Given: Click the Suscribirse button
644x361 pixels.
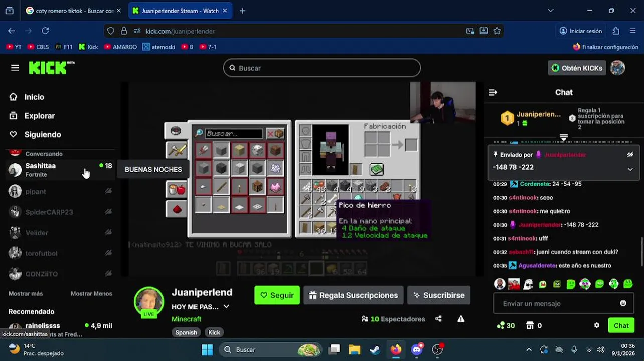Looking at the screenshot, I should coord(439,295).
